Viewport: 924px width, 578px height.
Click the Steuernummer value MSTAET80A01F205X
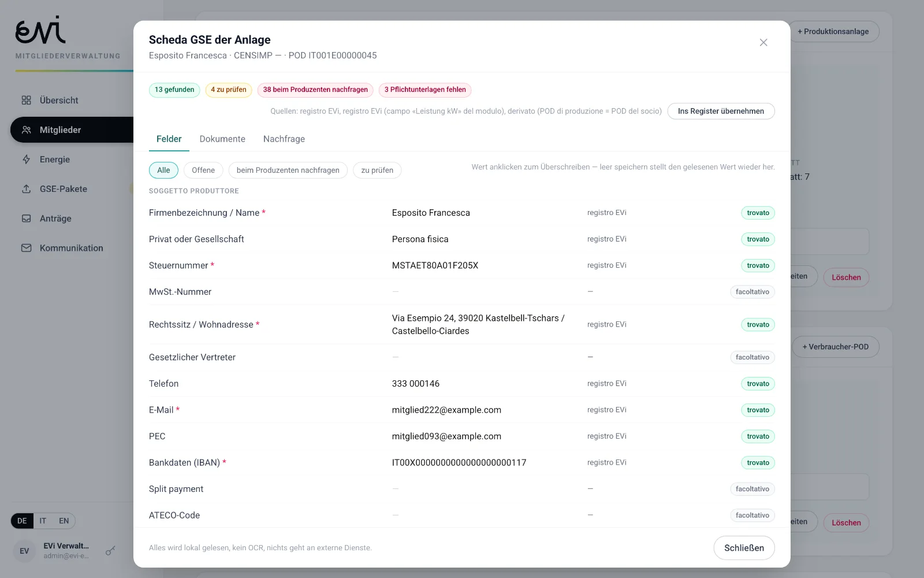pyautogui.click(x=435, y=265)
